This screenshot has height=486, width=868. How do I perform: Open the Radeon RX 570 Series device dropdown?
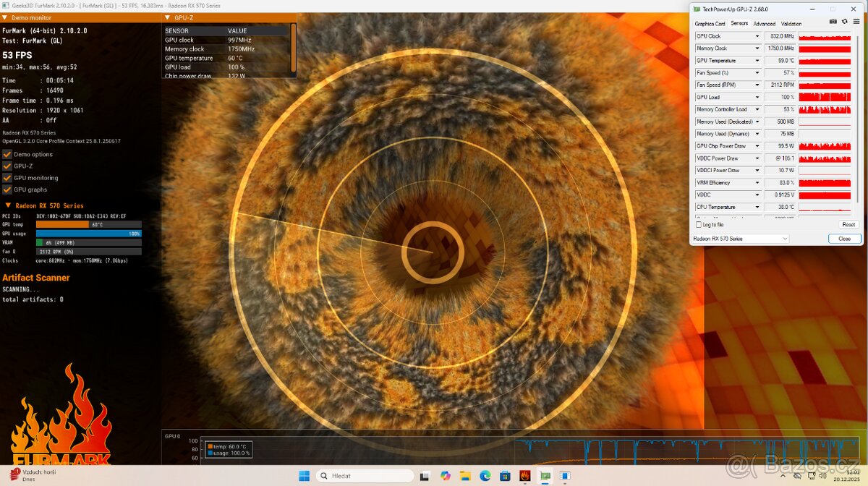[741, 239]
